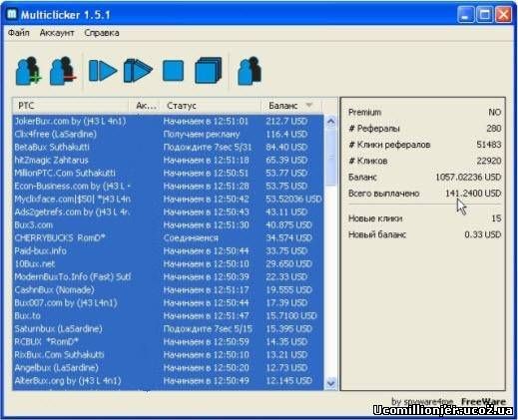Click the Всего выплачено value 141.2400 USD
This screenshot has width=518, height=420.
[x=473, y=194]
